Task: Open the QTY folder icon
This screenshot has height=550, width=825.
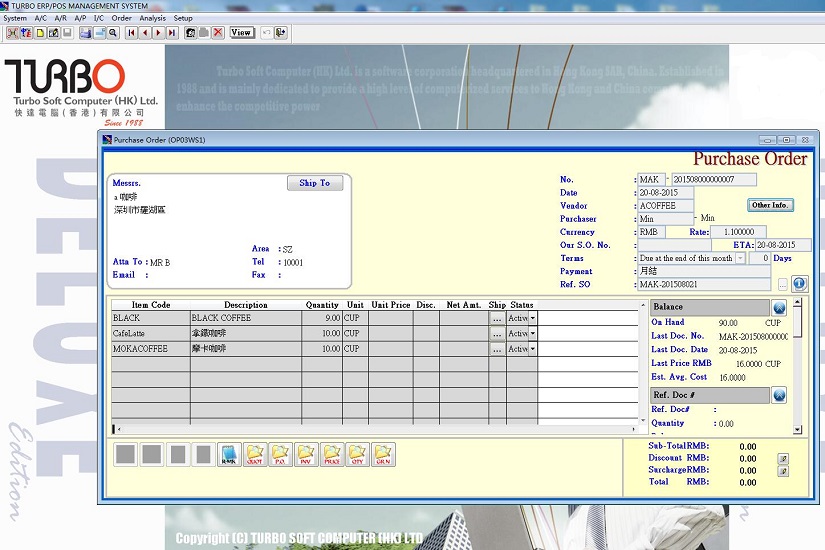Action: pos(357,455)
